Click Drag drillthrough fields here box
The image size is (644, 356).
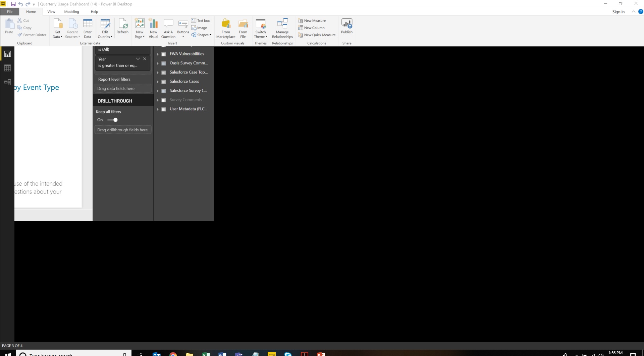(123, 130)
